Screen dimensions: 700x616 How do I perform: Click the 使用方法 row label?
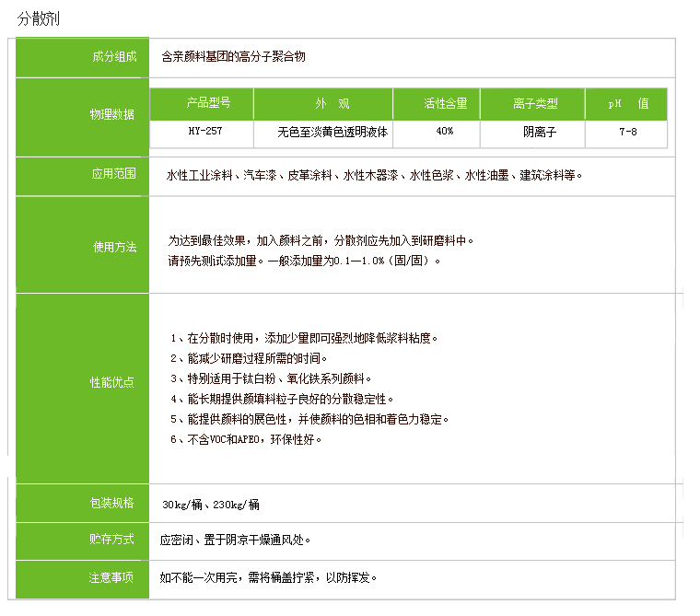113,247
